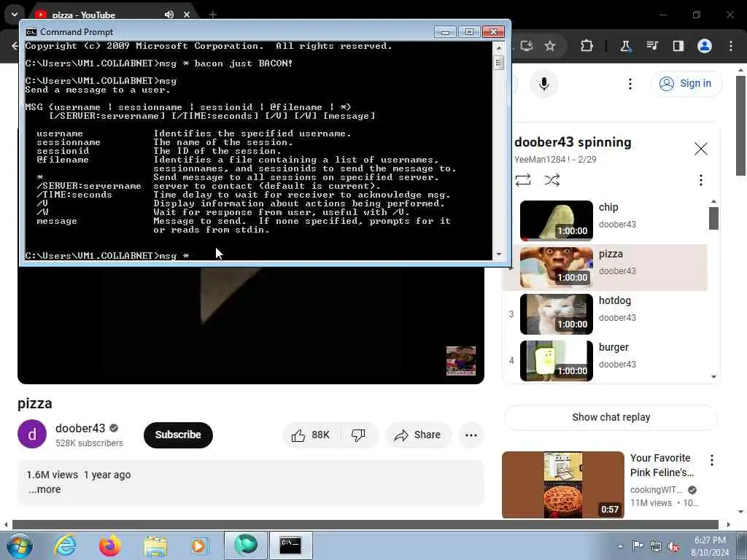The height and width of the screenshot is (560, 747).
Task: Share the pizza video
Action: pyautogui.click(x=418, y=435)
